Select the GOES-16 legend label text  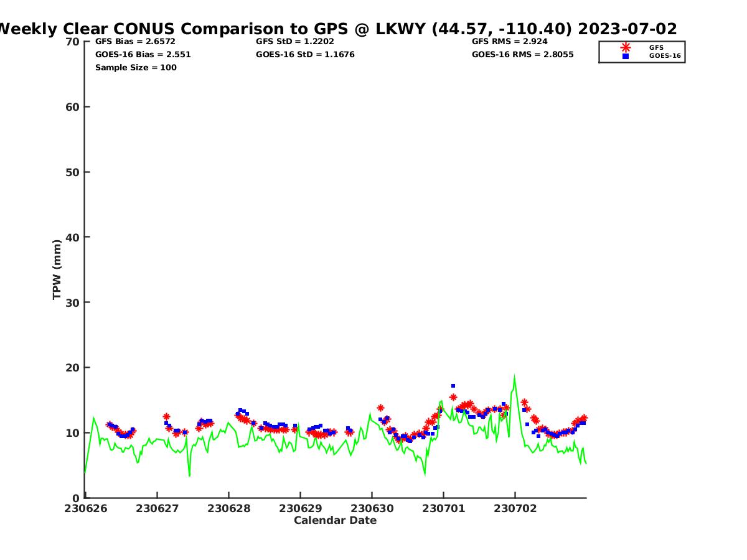click(665, 56)
